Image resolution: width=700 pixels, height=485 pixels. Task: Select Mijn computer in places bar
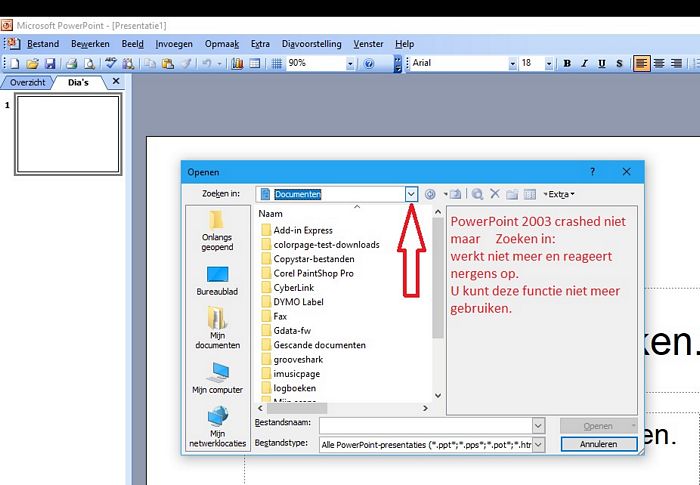[217, 378]
